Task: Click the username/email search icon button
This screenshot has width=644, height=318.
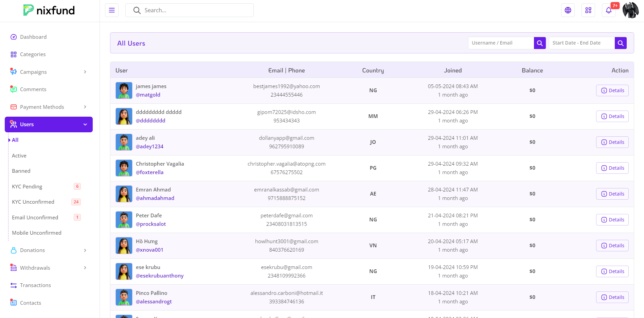Action: coord(540,43)
